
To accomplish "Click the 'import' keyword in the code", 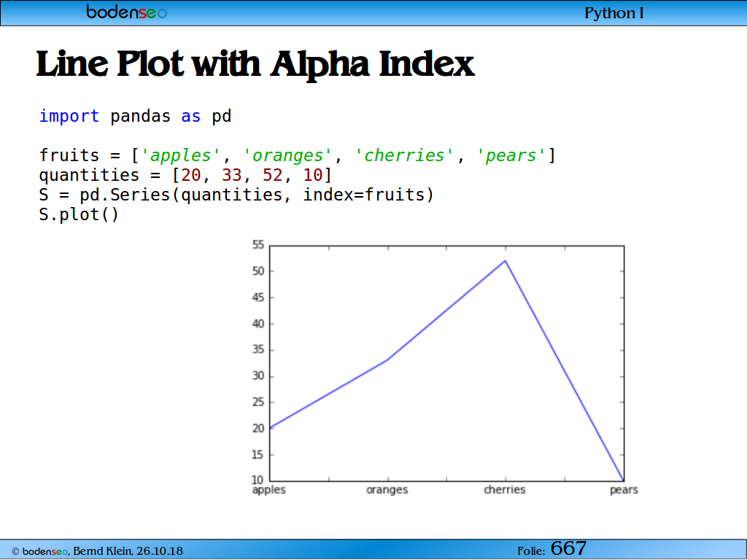I will point(69,116).
